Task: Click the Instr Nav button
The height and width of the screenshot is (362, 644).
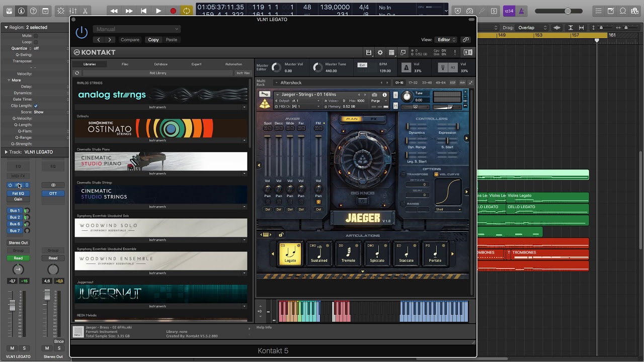Action: (243, 73)
